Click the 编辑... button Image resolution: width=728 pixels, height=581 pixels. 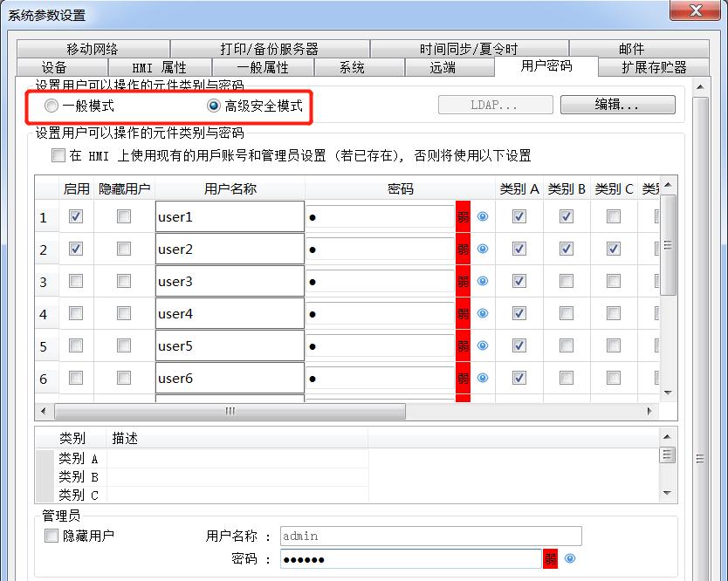pos(617,105)
